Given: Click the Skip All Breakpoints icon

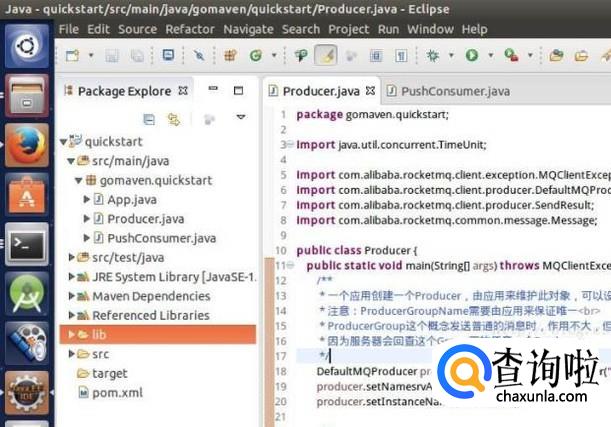Looking at the screenshot, I should tap(199, 56).
